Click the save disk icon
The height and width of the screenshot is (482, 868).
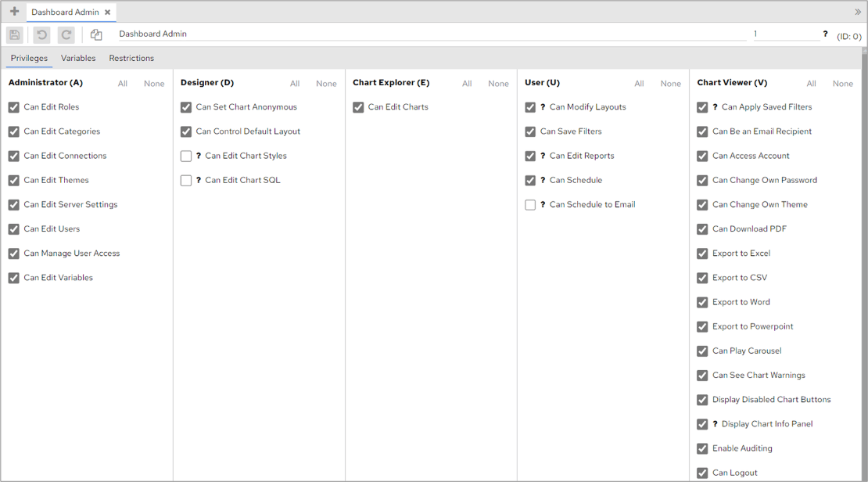pyautogui.click(x=14, y=35)
